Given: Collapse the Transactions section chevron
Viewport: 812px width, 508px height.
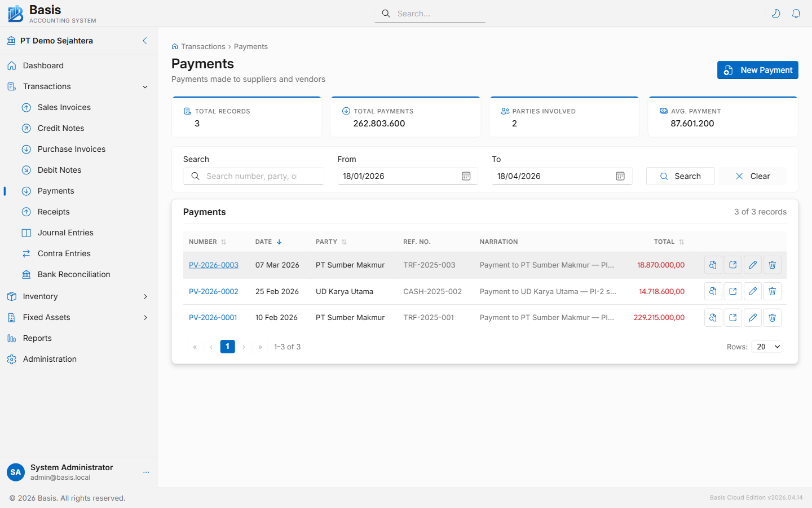Looking at the screenshot, I should click(x=145, y=87).
